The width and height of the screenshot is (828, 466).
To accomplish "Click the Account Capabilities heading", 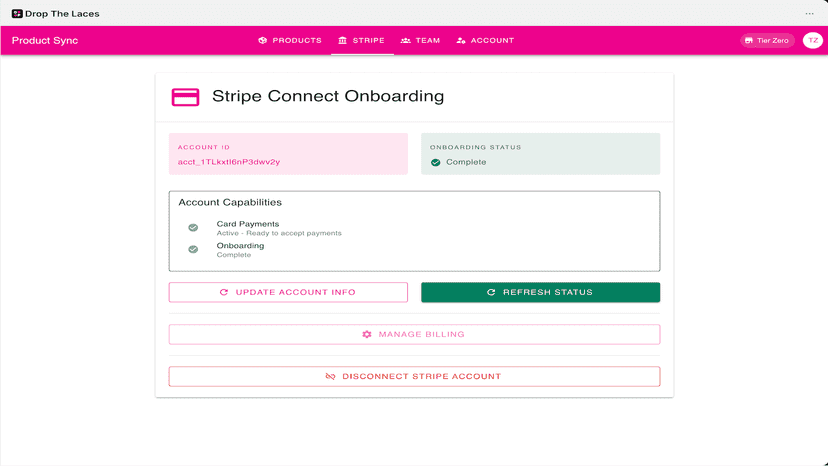I will [230, 202].
